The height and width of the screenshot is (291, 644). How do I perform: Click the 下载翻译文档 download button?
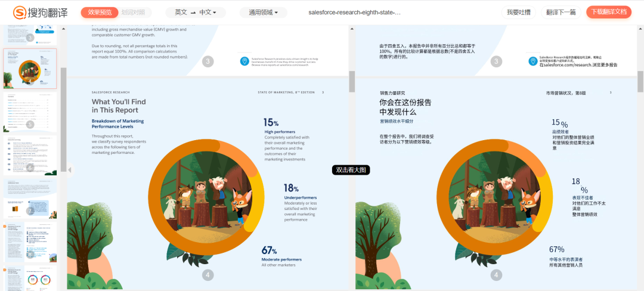tap(609, 13)
